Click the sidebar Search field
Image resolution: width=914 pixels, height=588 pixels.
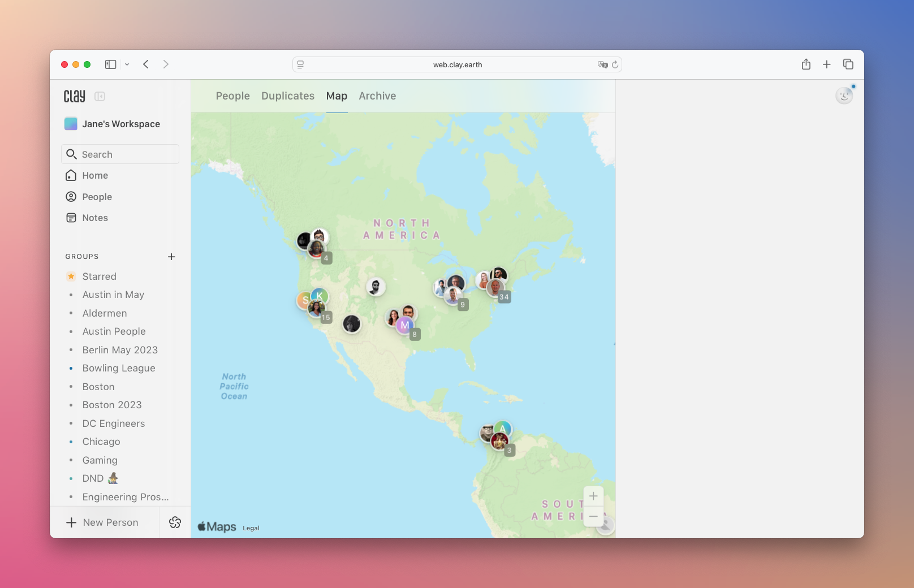click(120, 154)
